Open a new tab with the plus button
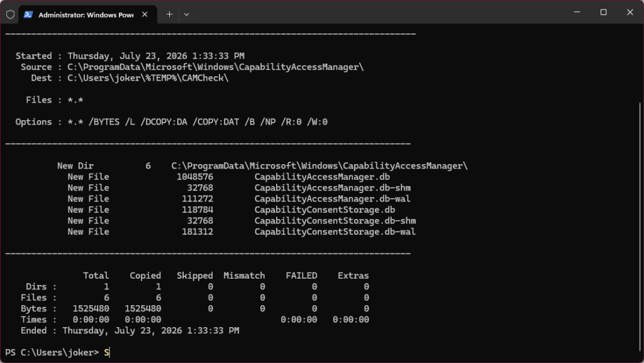This screenshot has height=363, width=644. pyautogui.click(x=169, y=14)
